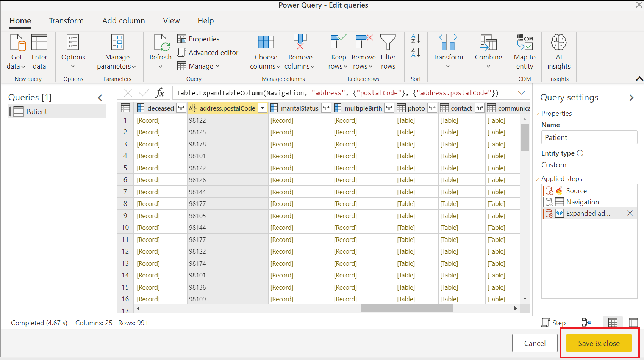Sort ascending A to Z
Viewport: 644px width, 360px height.
tap(416, 39)
